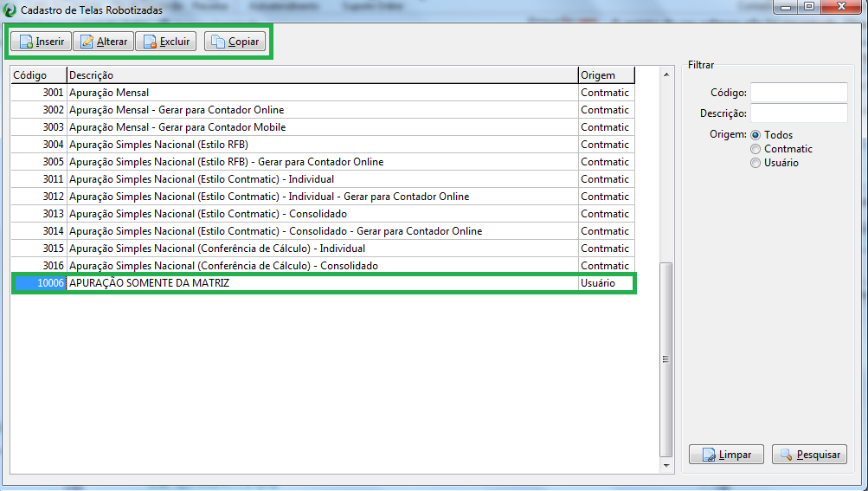The width and height of the screenshot is (868, 491).
Task: Select row 3011 Estilo Contmatic - Individual
Action: 323,179
